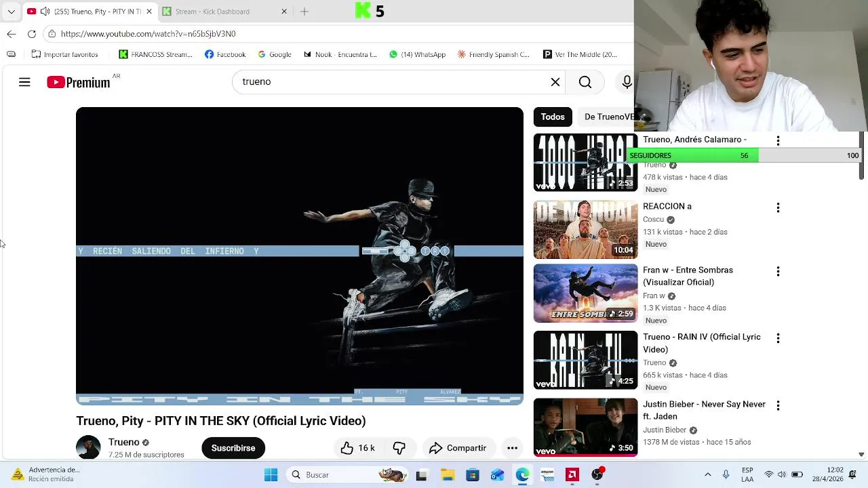
Task: Go to YouTube Premium home logo
Action: click(x=79, y=82)
